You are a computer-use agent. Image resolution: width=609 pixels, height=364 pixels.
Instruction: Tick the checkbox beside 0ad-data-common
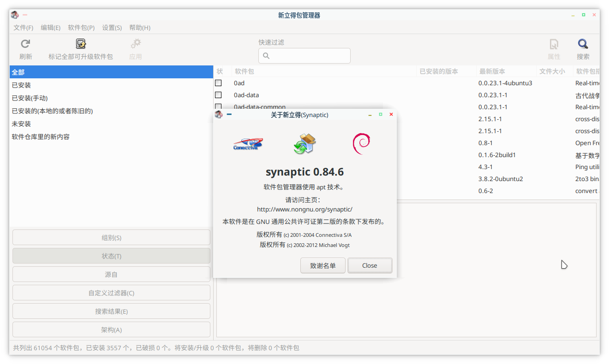point(218,106)
